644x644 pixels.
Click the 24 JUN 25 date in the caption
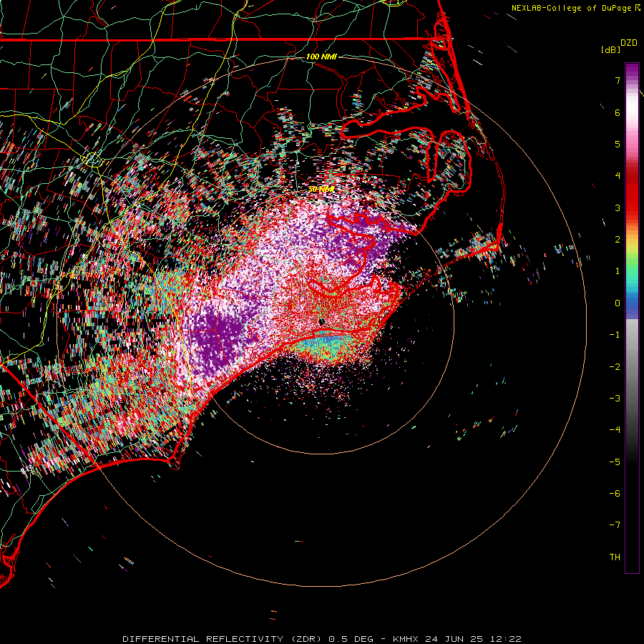[455, 639]
